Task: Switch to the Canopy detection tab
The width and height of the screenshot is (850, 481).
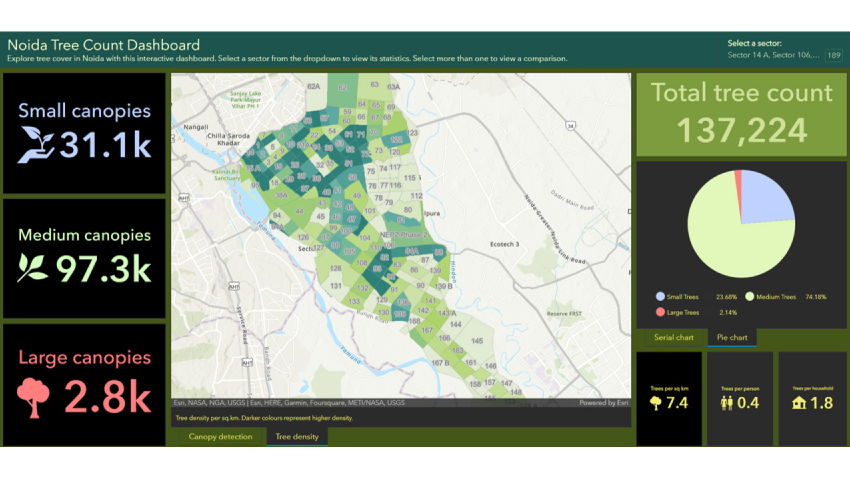Action: 220,437
